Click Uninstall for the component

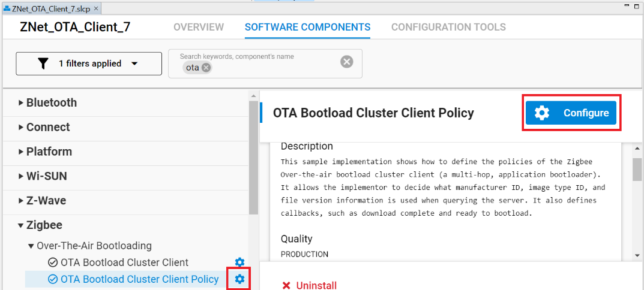pyautogui.click(x=316, y=285)
